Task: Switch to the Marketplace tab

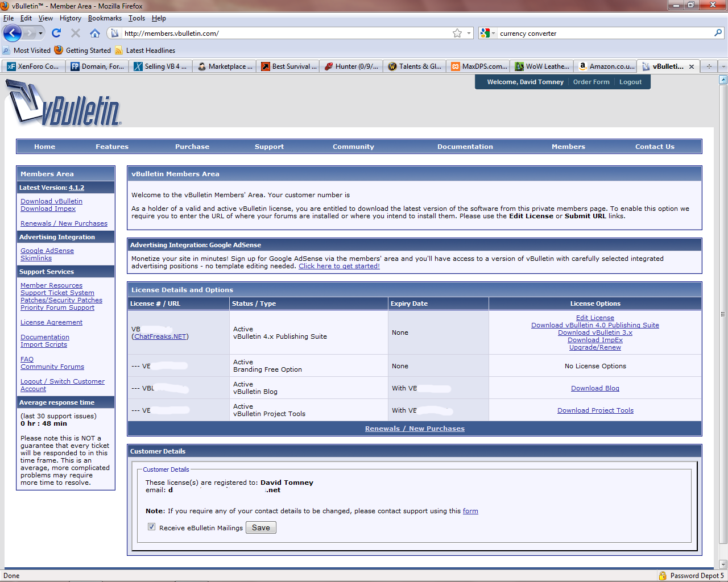Action: 225,66
